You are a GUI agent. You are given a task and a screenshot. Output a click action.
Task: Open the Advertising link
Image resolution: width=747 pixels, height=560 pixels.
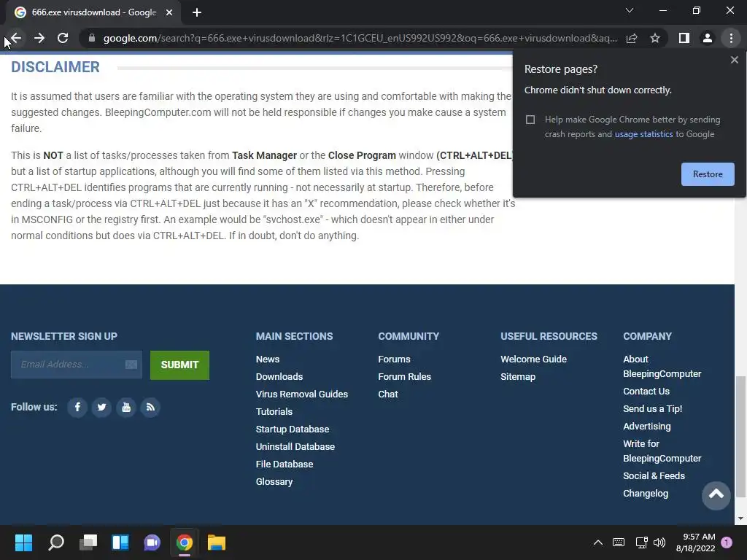(646, 427)
